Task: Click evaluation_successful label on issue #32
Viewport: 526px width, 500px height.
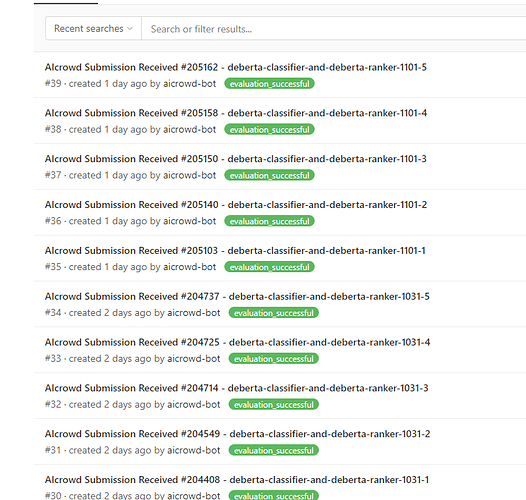Action: (274, 404)
